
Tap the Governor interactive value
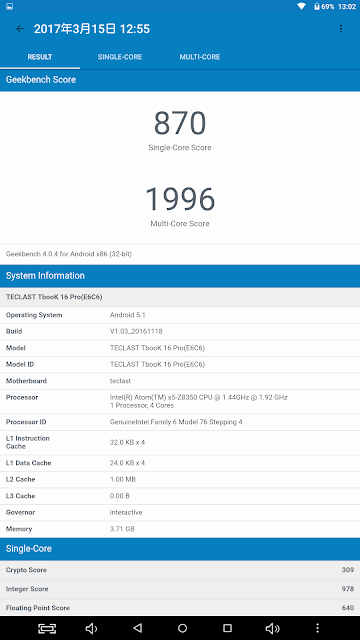(126, 512)
